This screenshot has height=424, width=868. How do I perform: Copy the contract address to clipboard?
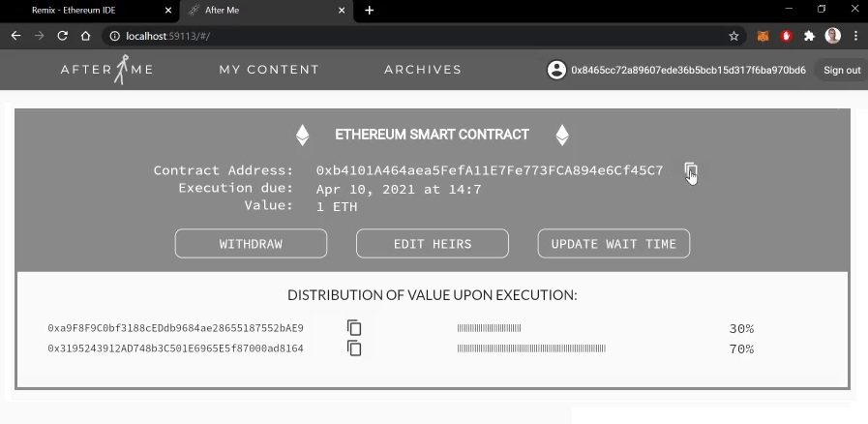[690, 170]
